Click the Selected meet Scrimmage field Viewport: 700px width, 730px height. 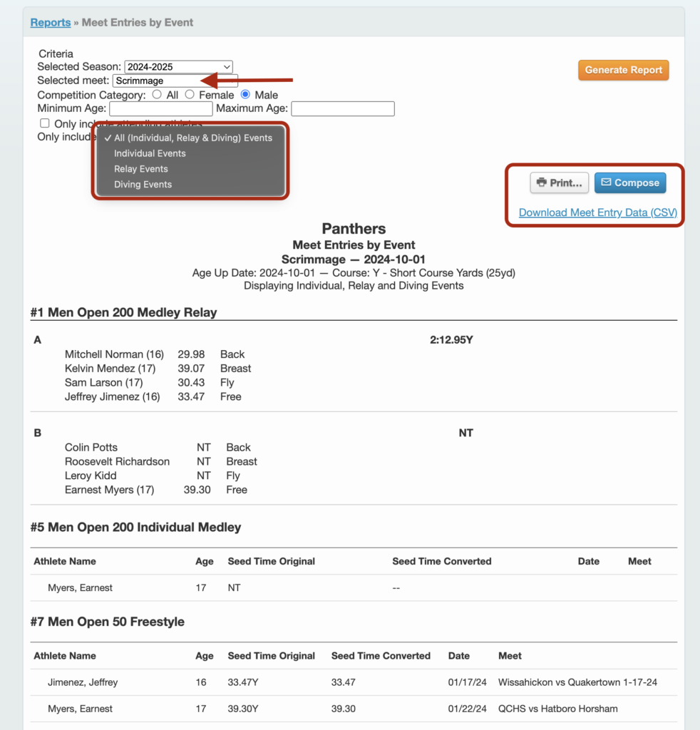pos(175,81)
